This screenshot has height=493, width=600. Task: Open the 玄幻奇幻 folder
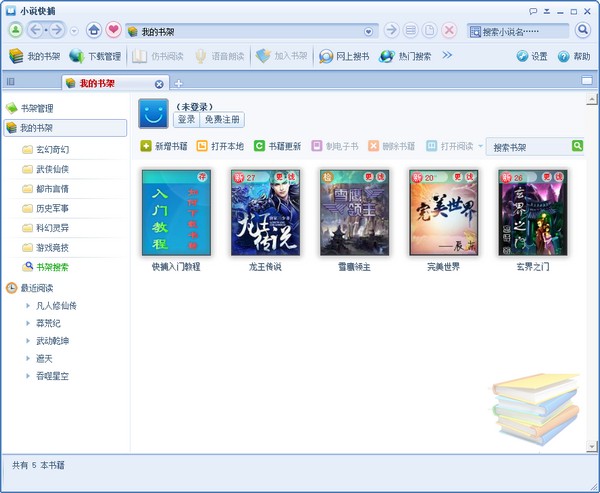pos(46,149)
